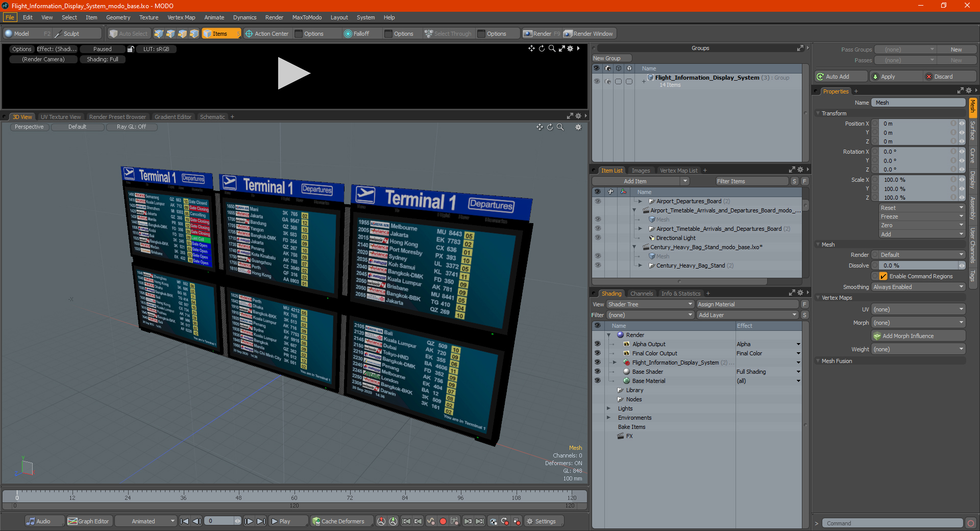Step to previous frame
The width and height of the screenshot is (980, 531).
click(x=197, y=521)
